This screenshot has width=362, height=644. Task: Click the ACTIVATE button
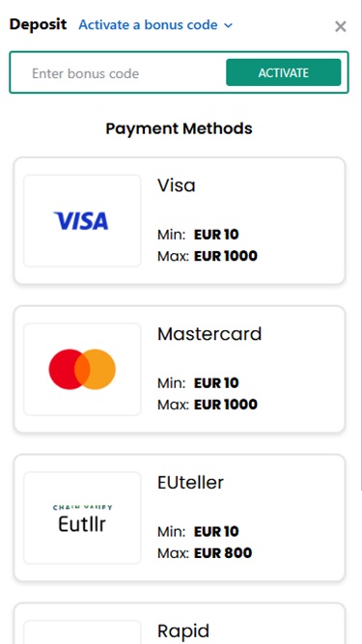point(283,72)
